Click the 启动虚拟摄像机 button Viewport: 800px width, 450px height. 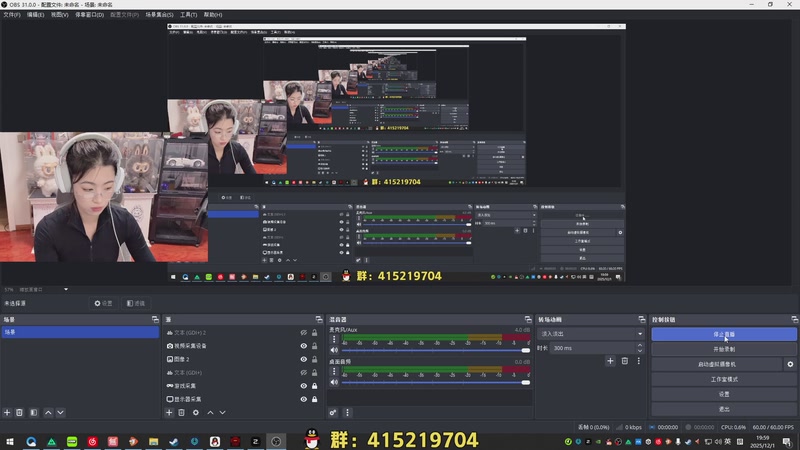717,364
